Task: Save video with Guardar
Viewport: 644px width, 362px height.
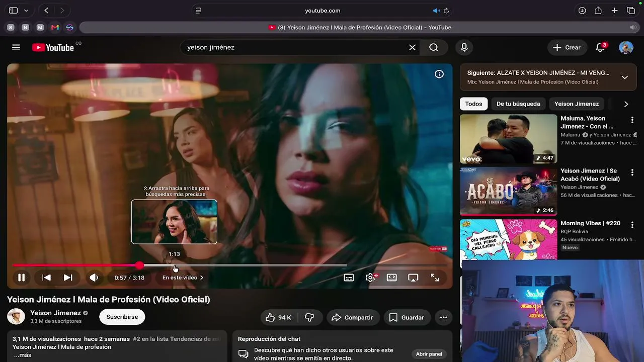Action: tap(407, 317)
